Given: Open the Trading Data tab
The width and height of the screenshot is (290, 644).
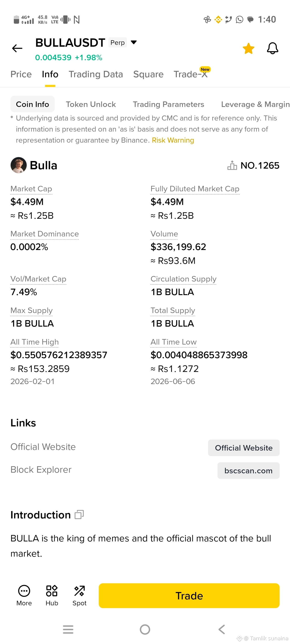Looking at the screenshot, I should [96, 74].
